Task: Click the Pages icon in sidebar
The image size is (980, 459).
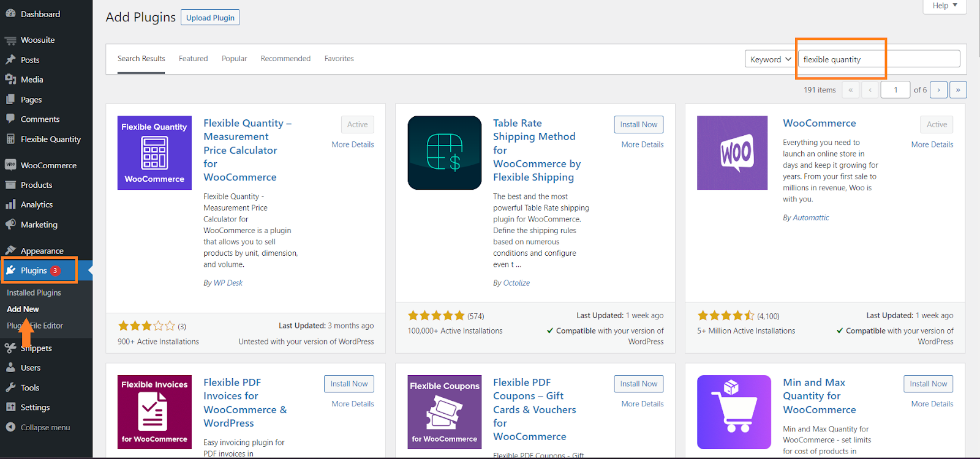Action: pos(10,99)
